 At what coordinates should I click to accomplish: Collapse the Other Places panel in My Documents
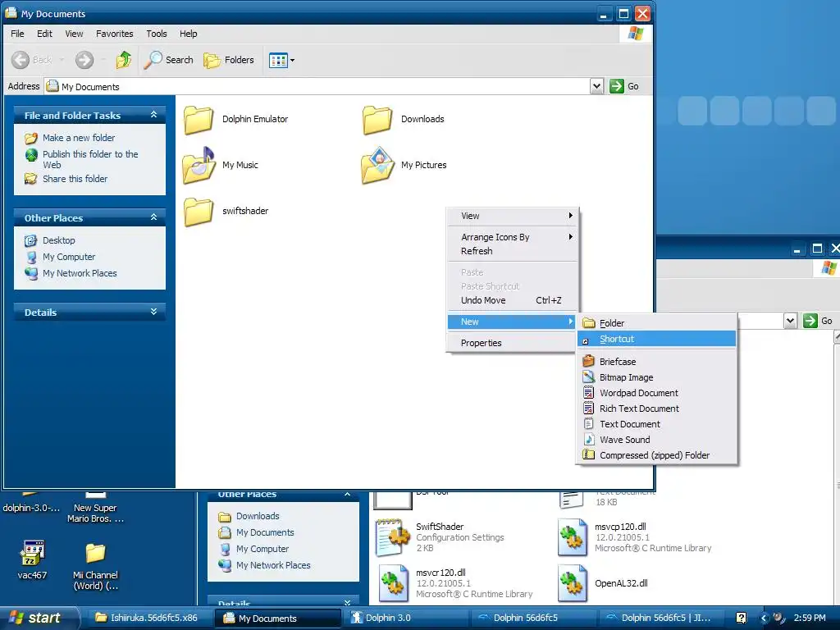pyautogui.click(x=153, y=217)
